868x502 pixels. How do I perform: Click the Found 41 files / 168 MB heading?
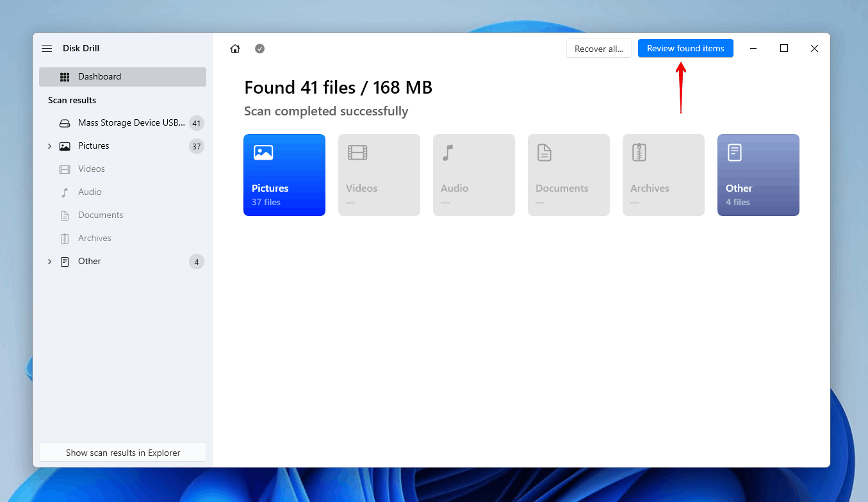tap(338, 87)
